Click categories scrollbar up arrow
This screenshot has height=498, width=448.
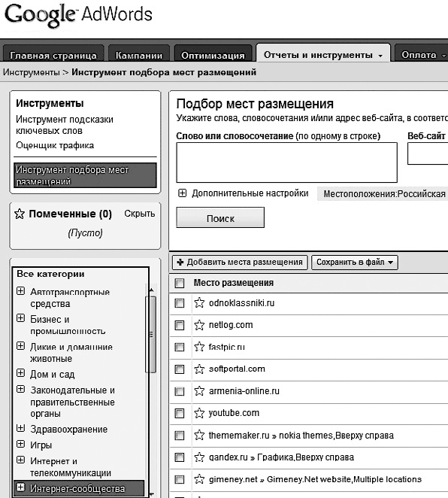(x=152, y=290)
